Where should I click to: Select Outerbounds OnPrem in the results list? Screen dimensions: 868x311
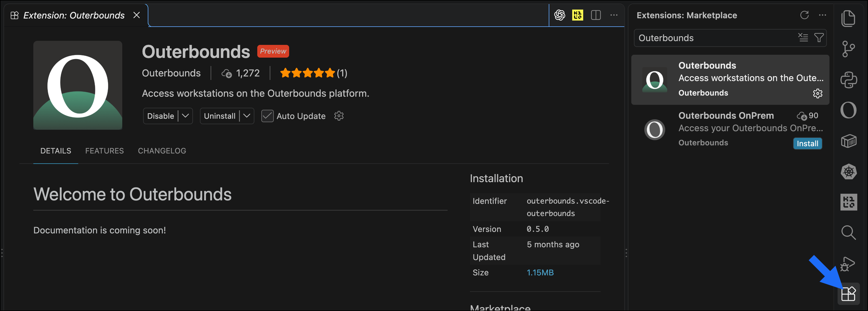730,130
